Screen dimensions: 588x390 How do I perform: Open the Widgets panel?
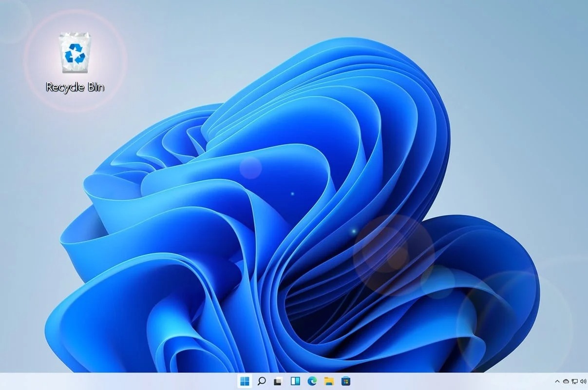pos(295,381)
